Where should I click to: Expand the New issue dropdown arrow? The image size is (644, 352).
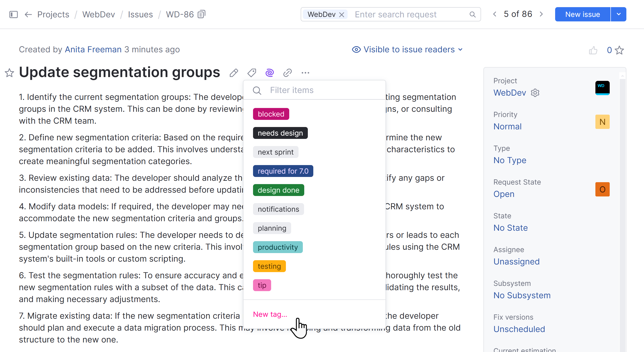[619, 14]
